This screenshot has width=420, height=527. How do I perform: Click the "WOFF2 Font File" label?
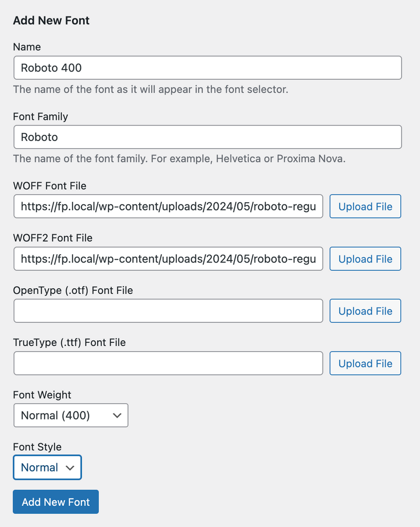tap(53, 238)
